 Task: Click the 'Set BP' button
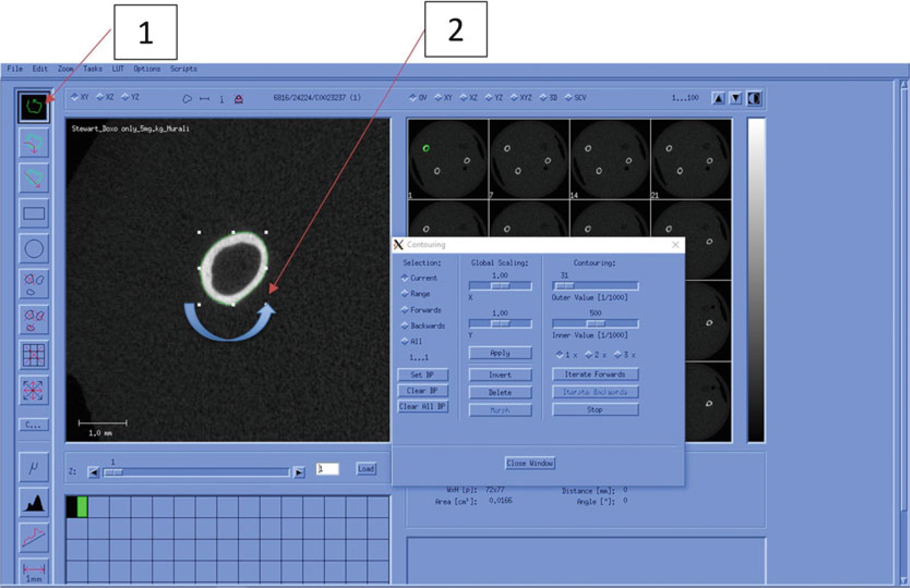[422, 375]
